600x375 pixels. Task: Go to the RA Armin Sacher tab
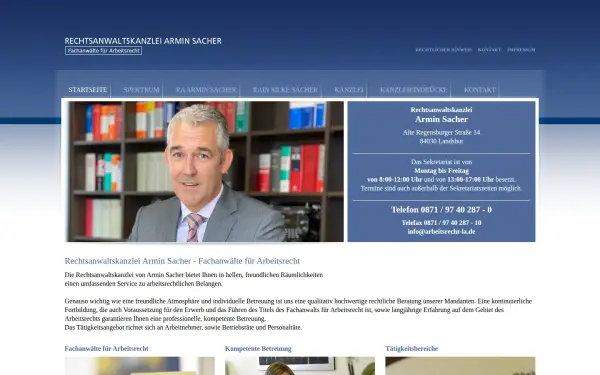click(206, 90)
